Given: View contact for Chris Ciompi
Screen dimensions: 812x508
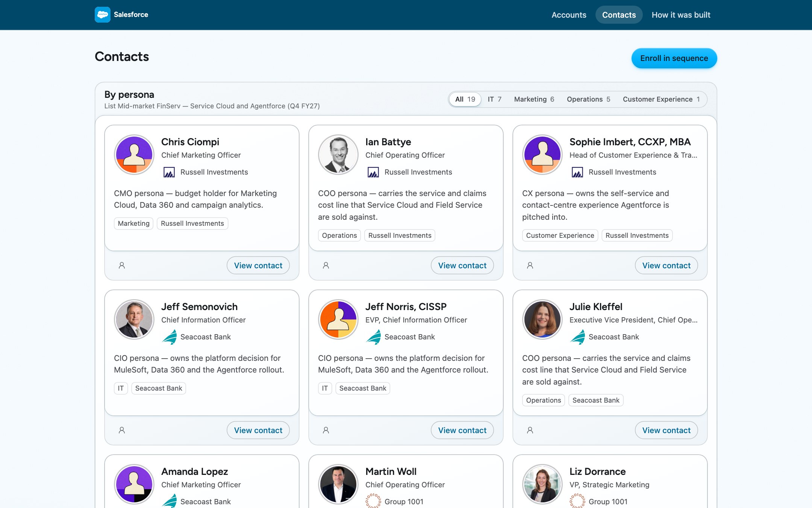Looking at the screenshot, I should (x=258, y=266).
